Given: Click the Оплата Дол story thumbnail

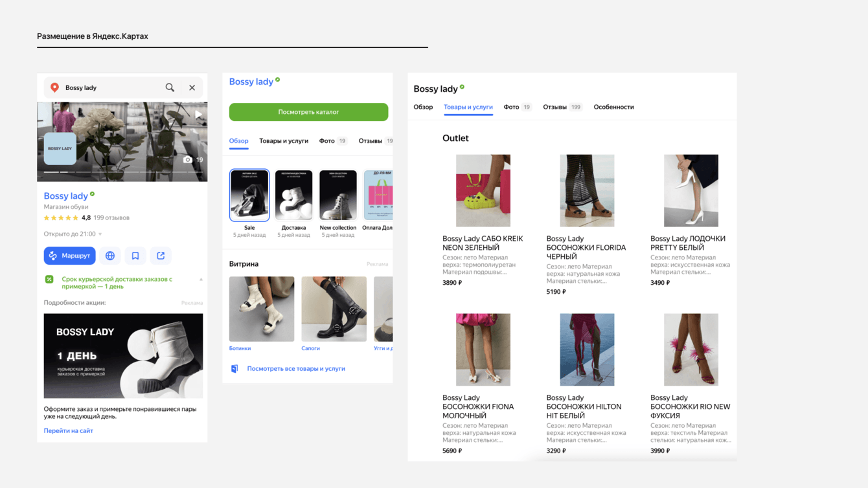Looking at the screenshot, I should (378, 195).
